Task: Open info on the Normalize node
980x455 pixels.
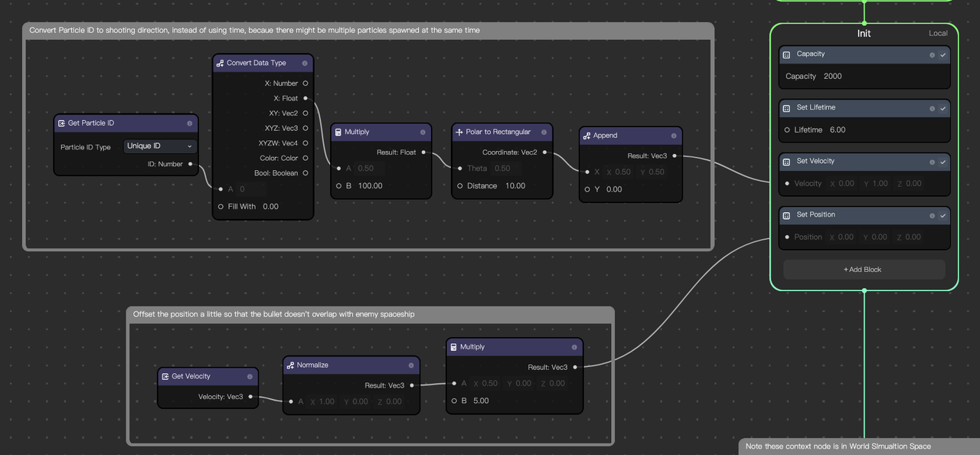Action: coord(411,365)
